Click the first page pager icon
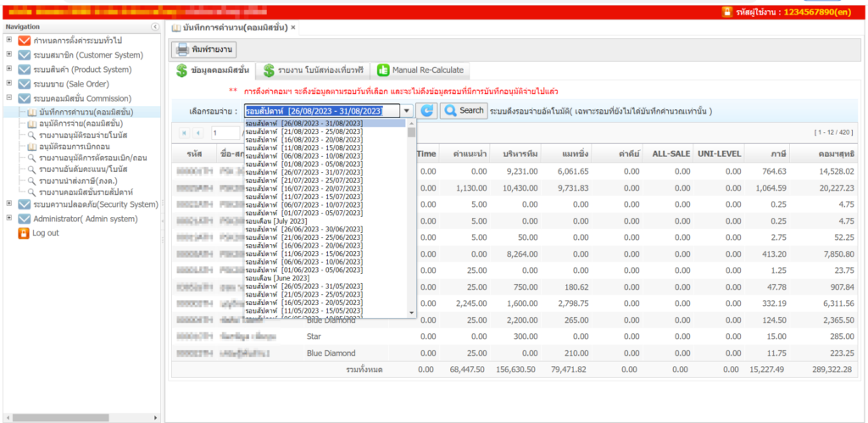Image resolution: width=868 pixels, height=423 pixels. click(x=185, y=133)
